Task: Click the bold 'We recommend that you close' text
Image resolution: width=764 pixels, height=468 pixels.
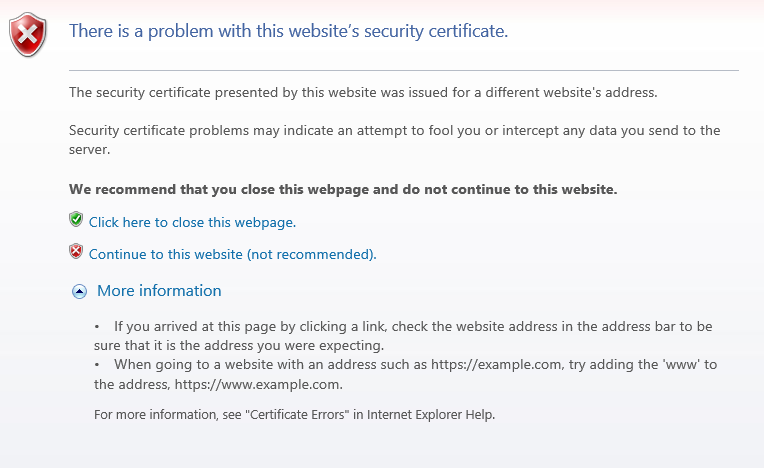Action: (x=343, y=189)
